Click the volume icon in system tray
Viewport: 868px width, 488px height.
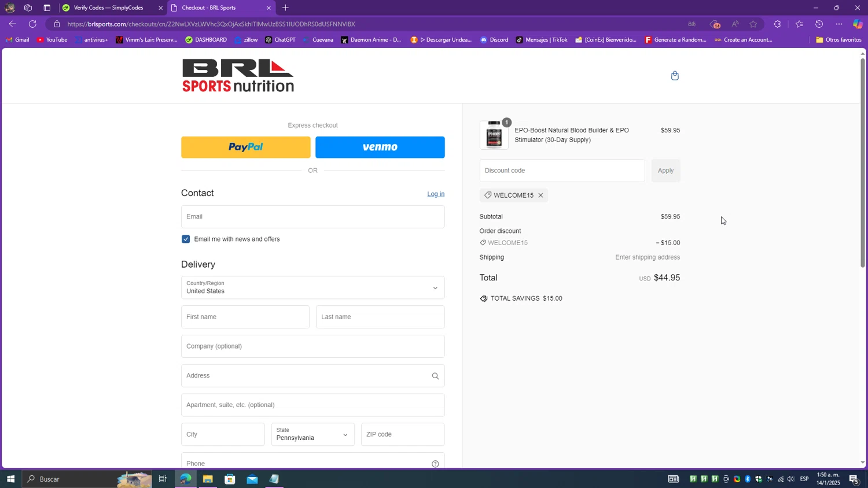click(791, 479)
